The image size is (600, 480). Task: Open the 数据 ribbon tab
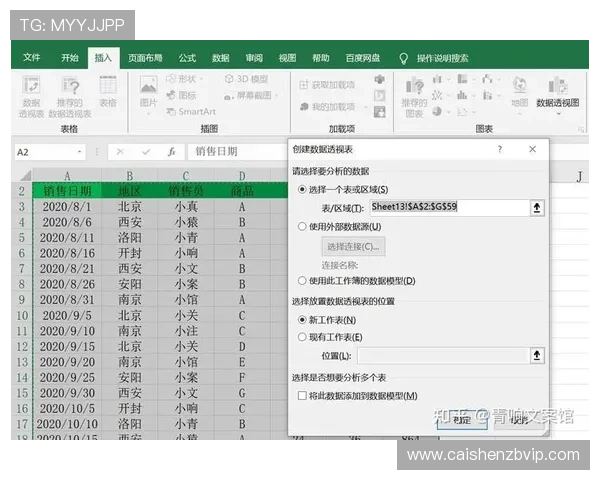click(221, 58)
